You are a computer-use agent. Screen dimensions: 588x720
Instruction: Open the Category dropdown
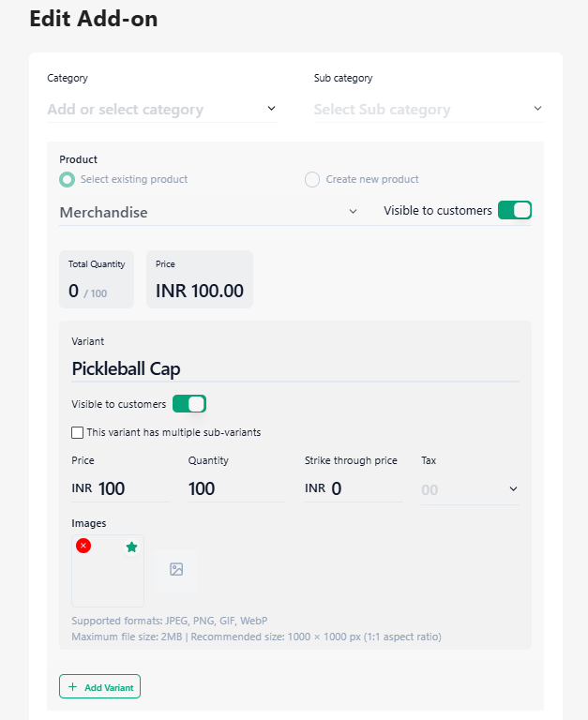point(162,110)
